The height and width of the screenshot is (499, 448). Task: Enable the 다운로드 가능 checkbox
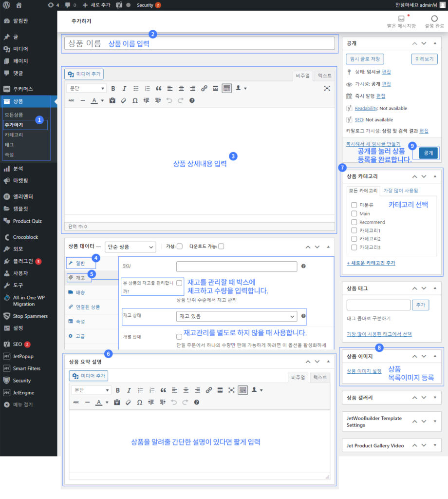pyautogui.click(x=221, y=246)
